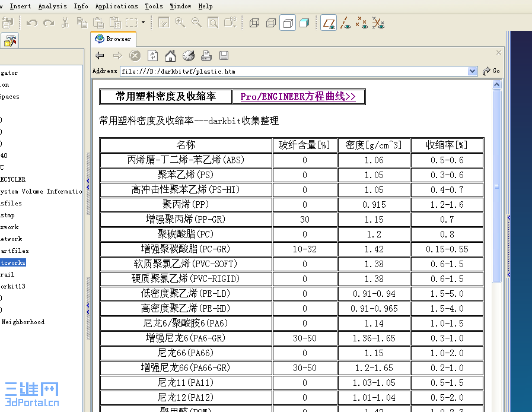Open the Tools menu
This screenshot has width=532, height=412.
point(154,6)
